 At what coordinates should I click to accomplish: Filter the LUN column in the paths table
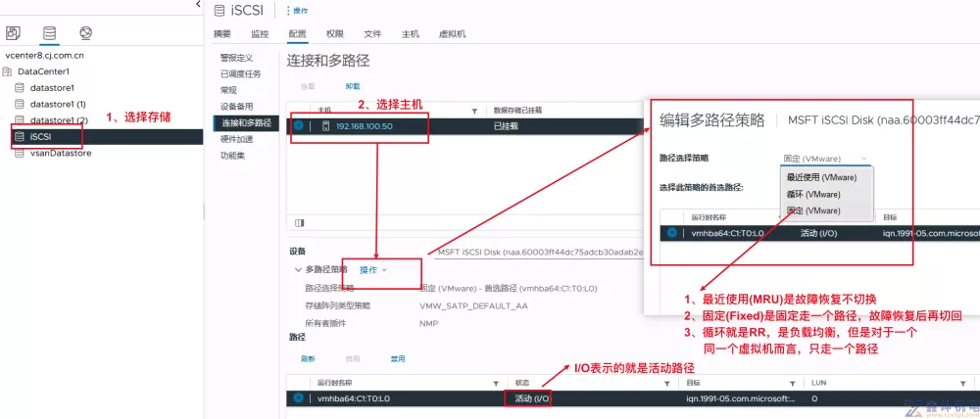[962, 383]
